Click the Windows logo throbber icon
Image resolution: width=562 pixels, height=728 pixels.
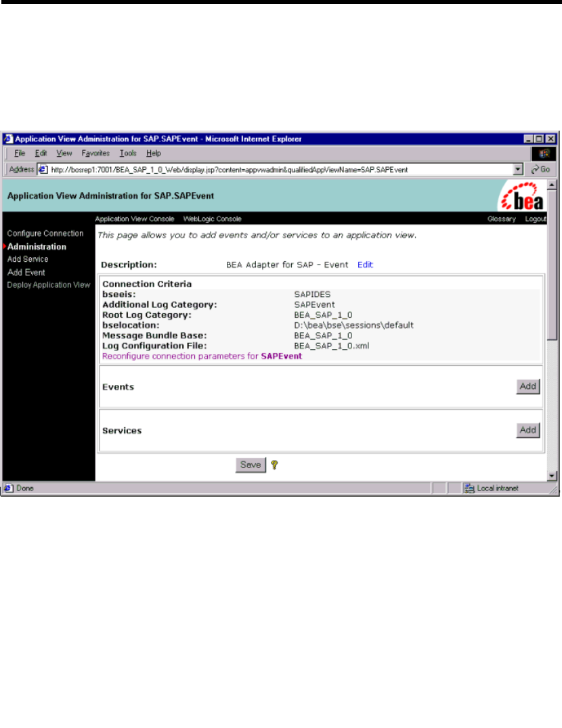(x=544, y=153)
